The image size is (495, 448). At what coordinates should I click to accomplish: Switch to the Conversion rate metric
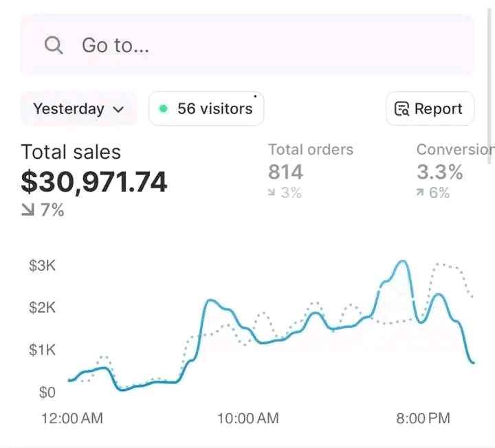454,150
